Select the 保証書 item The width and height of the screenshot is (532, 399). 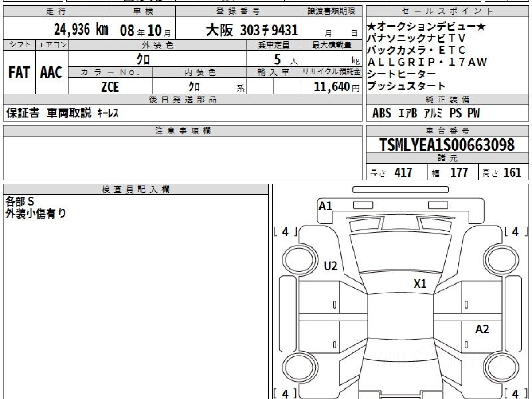23,113
